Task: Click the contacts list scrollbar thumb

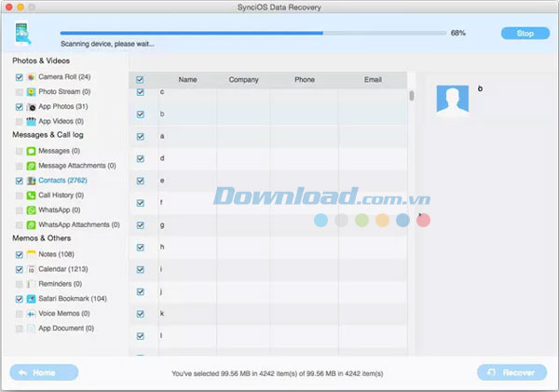Action: tap(412, 96)
